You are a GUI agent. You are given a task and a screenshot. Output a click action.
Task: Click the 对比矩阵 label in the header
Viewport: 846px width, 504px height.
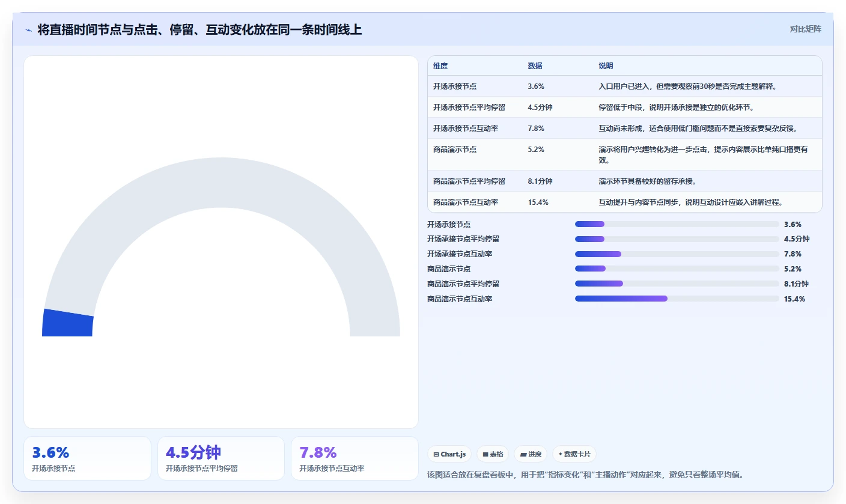pyautogui.click(x=805, y=29)
